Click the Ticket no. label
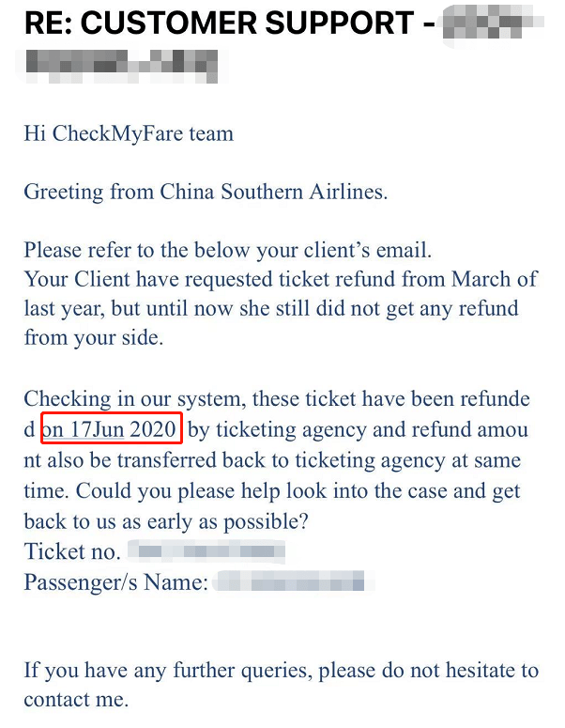565x728 pixels. pos(72,551)
